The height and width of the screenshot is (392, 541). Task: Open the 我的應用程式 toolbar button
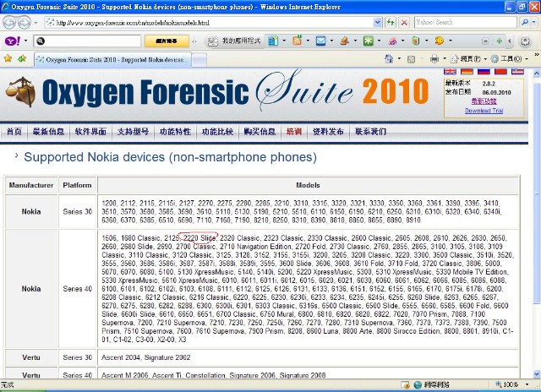click(234, 41)
